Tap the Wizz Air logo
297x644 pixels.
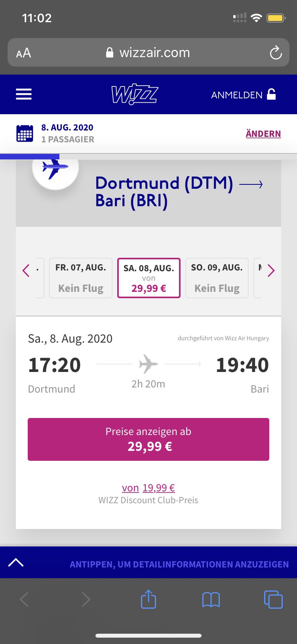click(135, 94)
